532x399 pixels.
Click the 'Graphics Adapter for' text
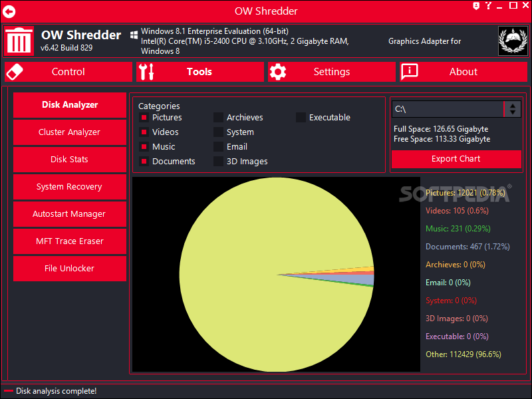coord(424,41)
